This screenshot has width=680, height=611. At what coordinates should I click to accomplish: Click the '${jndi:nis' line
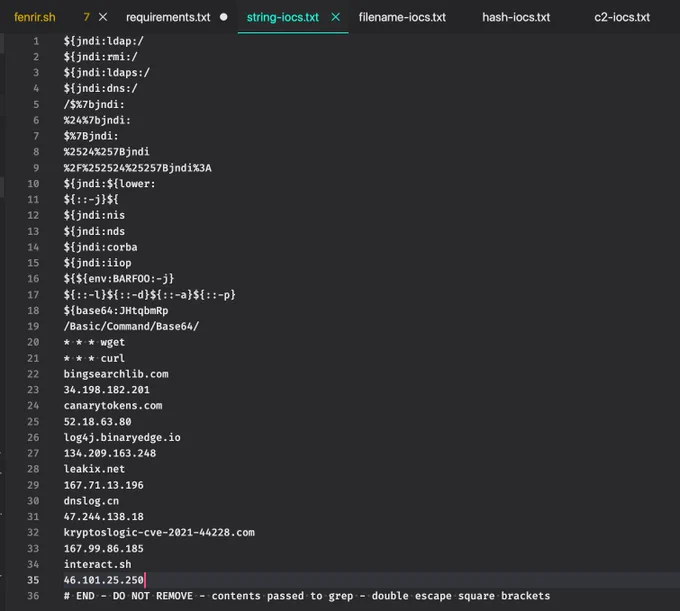(94, 215)
